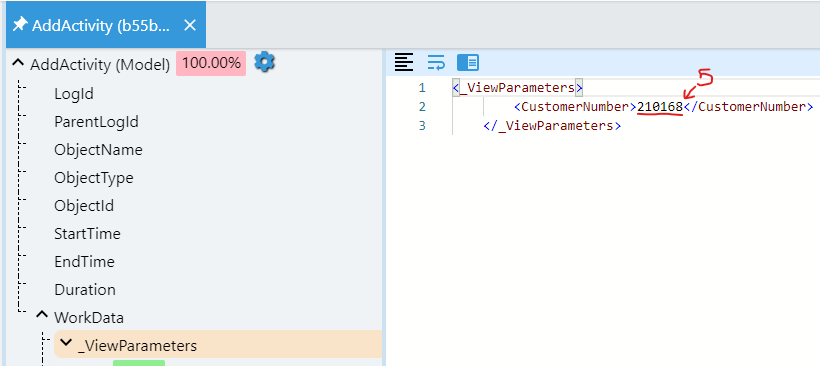The image size is (820, 366).
Task: Select the _ViewParameters tree row
Action: click(x=218, y=344)
